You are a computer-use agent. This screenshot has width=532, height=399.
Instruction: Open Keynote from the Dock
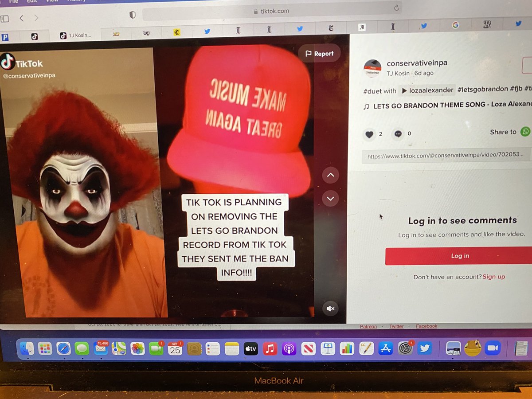point(328,349)
